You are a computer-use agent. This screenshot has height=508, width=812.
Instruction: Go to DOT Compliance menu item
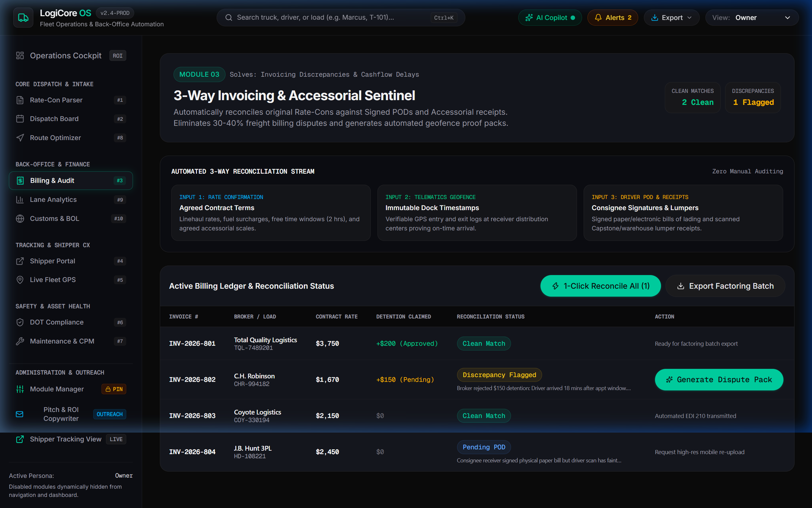[71, 322]
